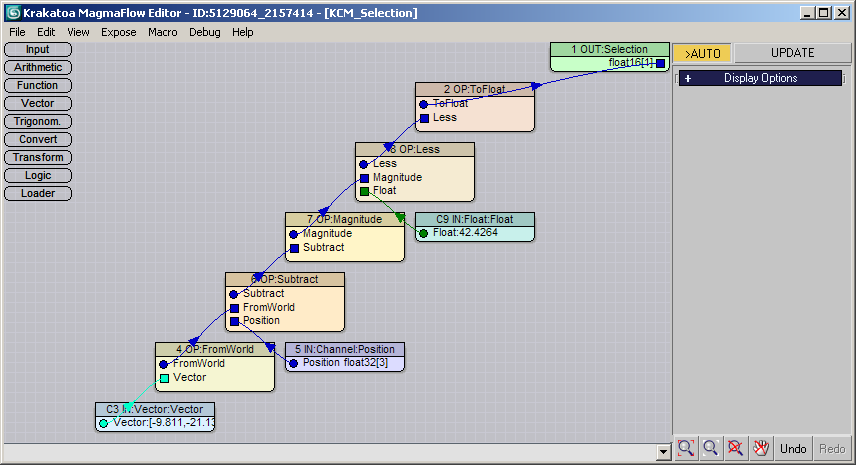
Task: Select the C9 IN:Float:Float node header
Action: pos(474,219)
